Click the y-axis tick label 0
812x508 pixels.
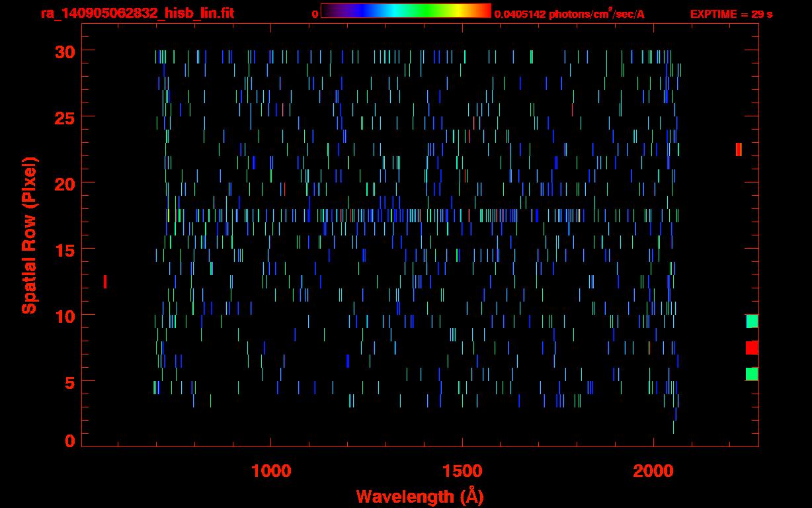point(69,441)
